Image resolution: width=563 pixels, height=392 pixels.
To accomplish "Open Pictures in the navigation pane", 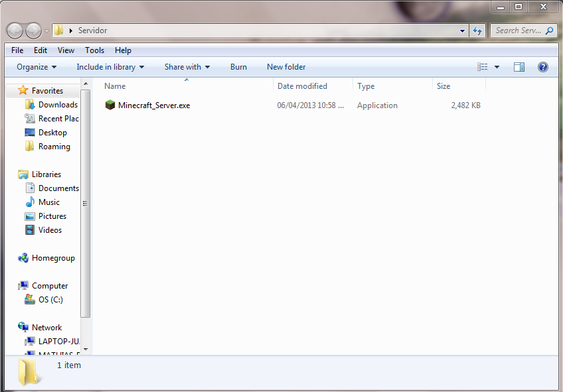I will [x=52, y=216].
